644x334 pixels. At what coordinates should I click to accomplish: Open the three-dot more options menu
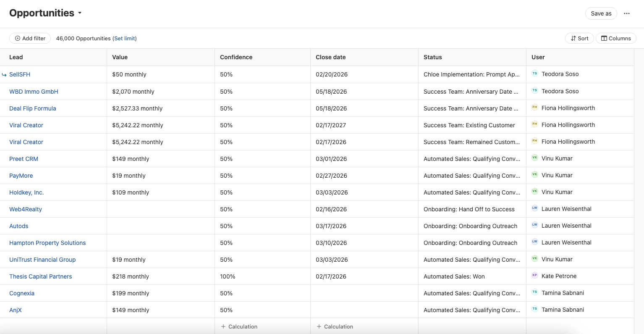[627, 13]
